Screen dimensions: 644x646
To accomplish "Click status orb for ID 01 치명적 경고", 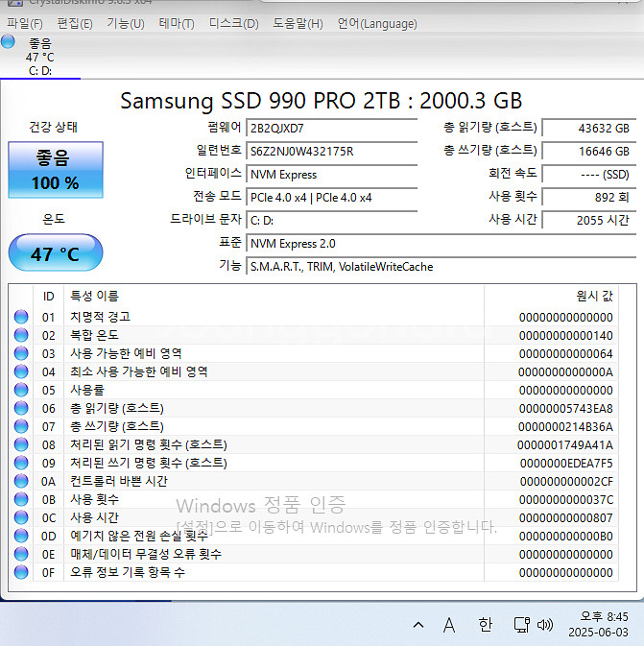I will click(21, 317).
